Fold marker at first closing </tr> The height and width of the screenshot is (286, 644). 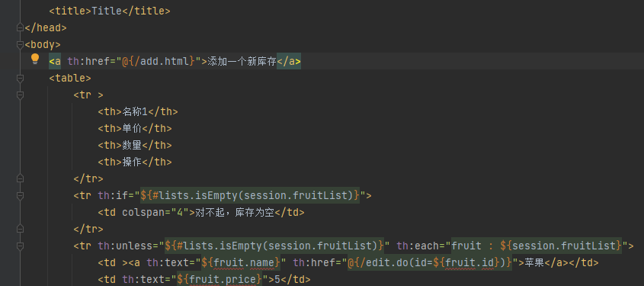coord(20,178)
